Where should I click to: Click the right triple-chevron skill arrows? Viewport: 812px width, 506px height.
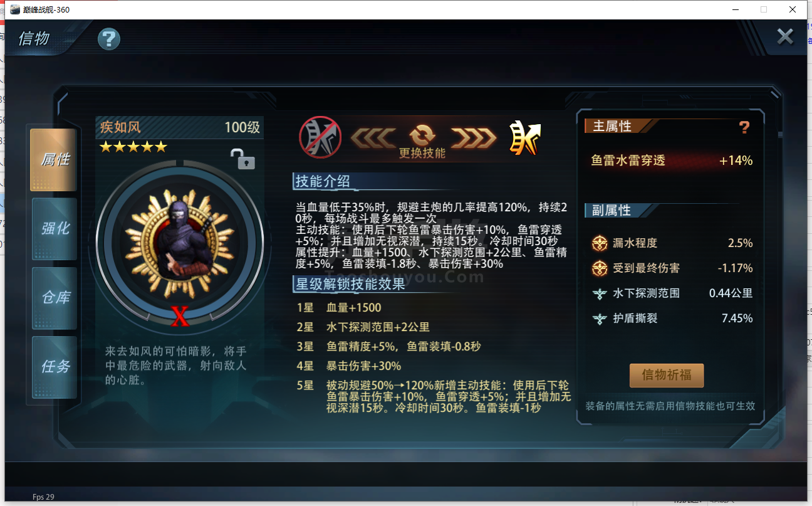[474, 137]
